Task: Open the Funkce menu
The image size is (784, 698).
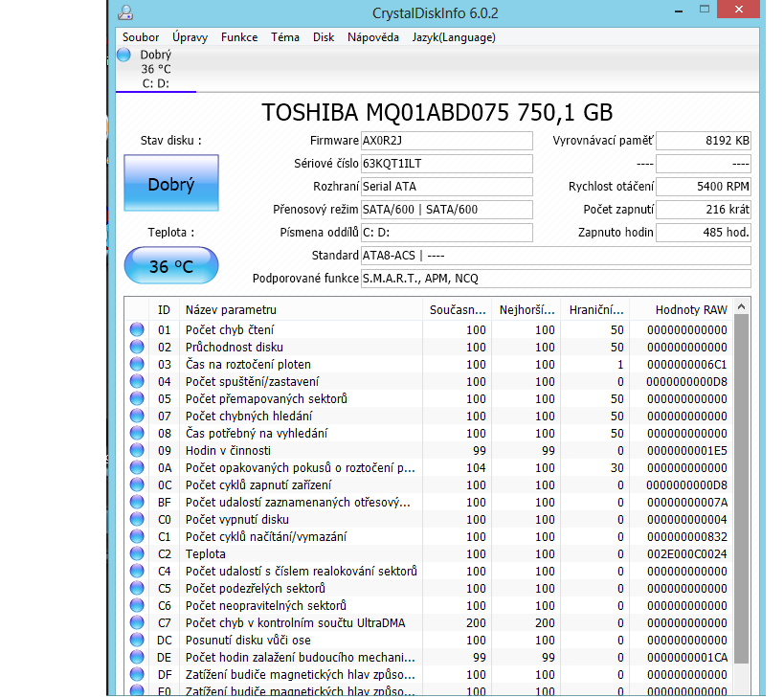Action: pos(239,37)
